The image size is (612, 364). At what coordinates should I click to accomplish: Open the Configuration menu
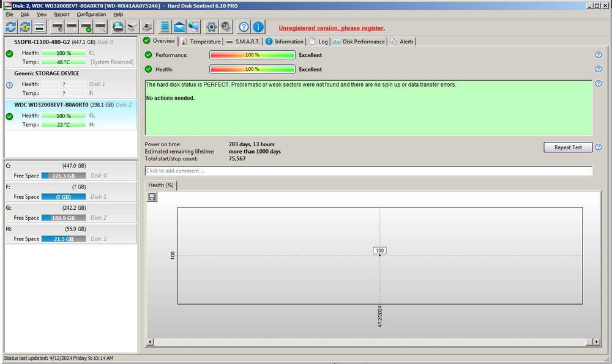pos(91,15)
